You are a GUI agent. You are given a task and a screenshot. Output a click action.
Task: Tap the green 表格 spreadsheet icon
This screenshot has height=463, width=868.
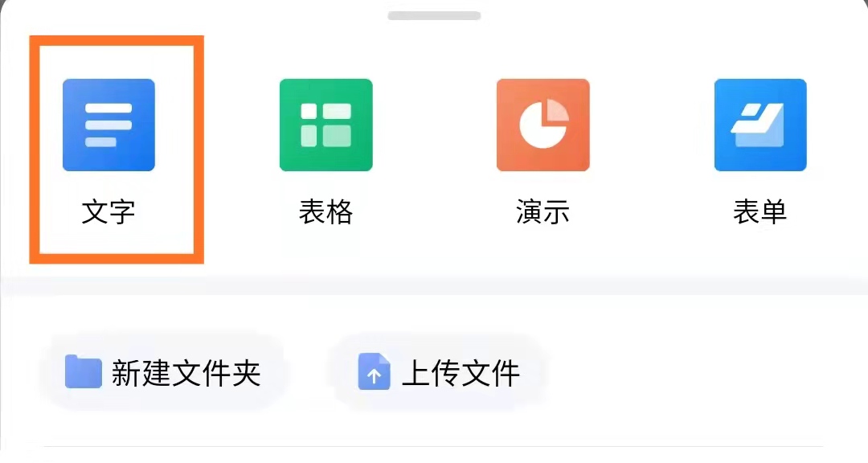(x=326, y=125)
